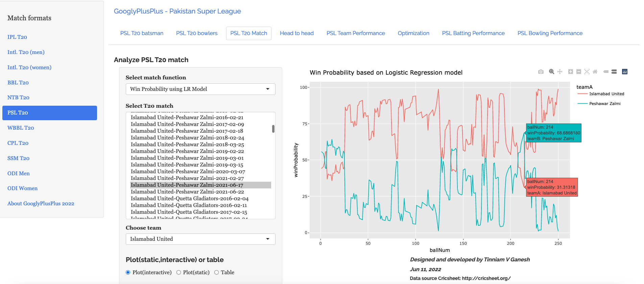Open the Head to head tab

tap(296, 33)
